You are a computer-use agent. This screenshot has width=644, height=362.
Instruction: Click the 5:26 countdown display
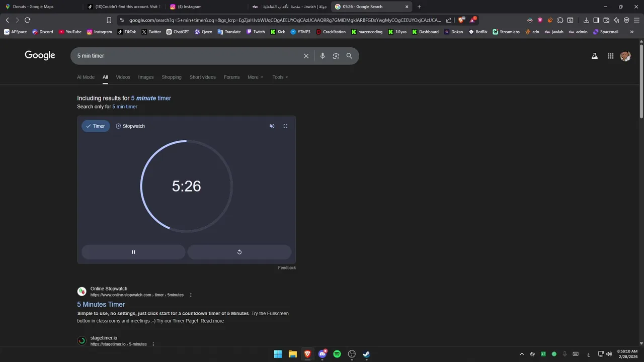[x=186, y=186]
